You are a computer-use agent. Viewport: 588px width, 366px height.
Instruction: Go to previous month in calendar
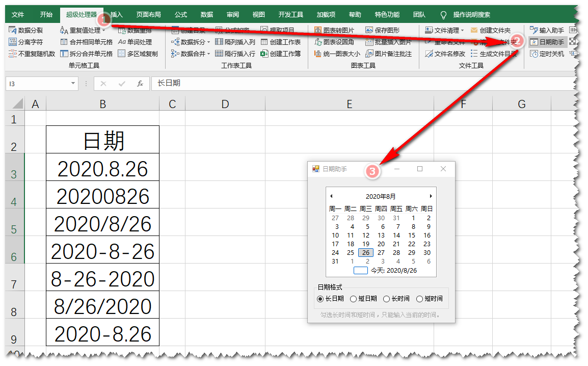click(331, 196)
